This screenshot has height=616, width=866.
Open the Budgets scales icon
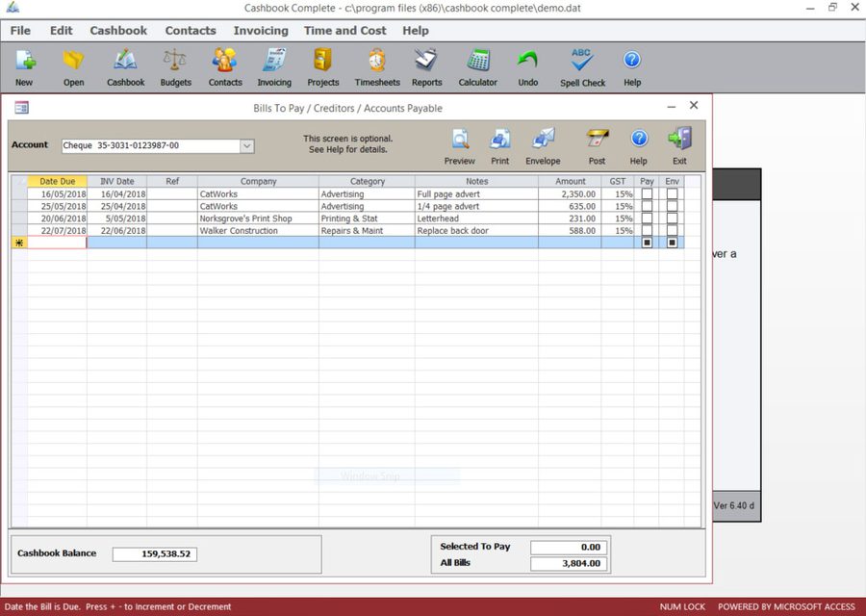[x=175, y=61]
